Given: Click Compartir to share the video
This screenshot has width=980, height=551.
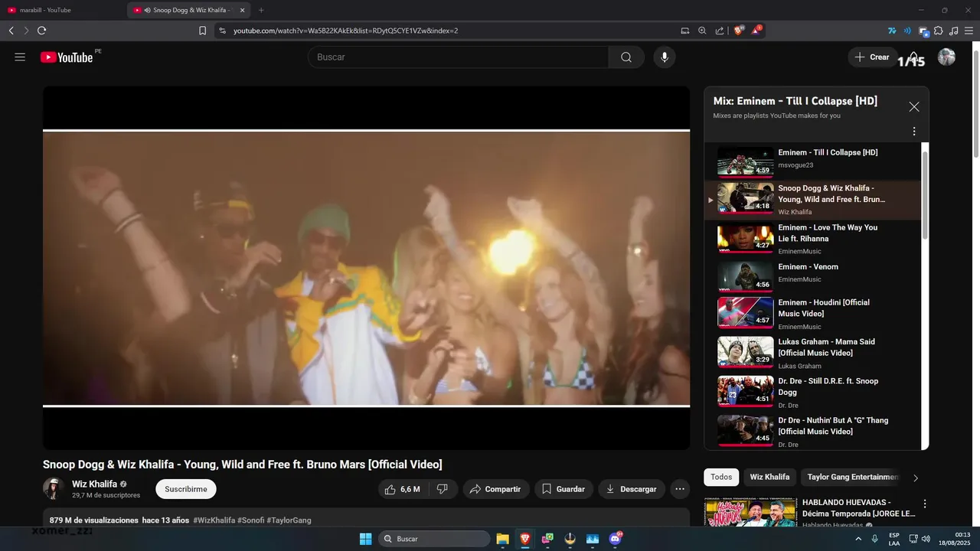Looking at the screenshot, I should (x=496, y=489).
